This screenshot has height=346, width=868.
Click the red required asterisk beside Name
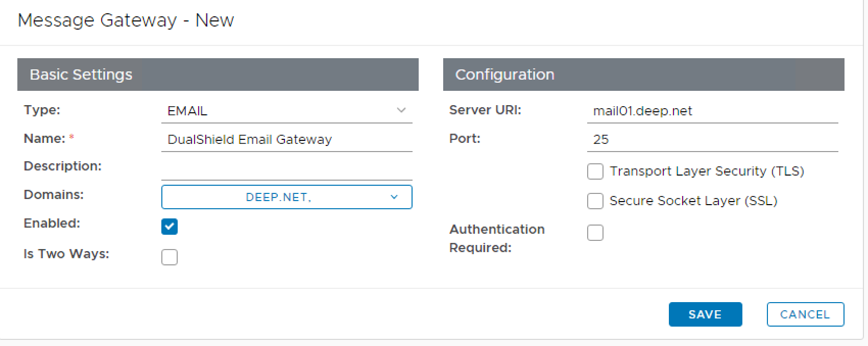[x=72, y=138]
